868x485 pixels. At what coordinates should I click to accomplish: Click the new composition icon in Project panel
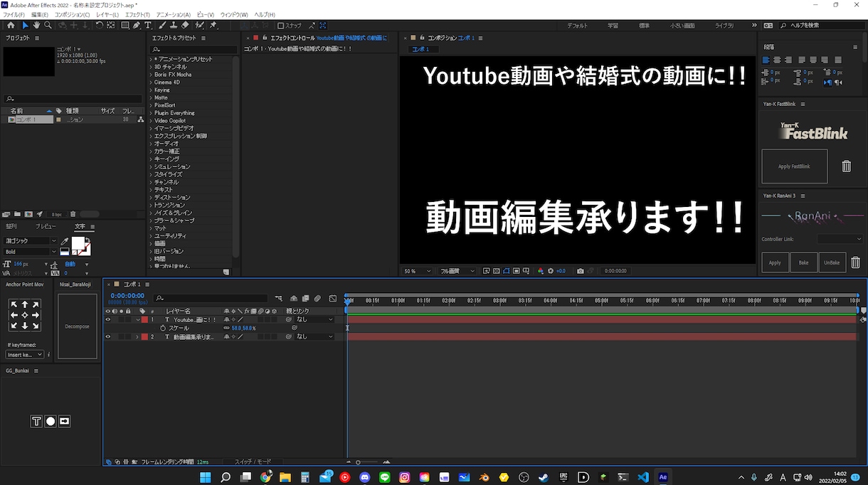pos(28,214)
